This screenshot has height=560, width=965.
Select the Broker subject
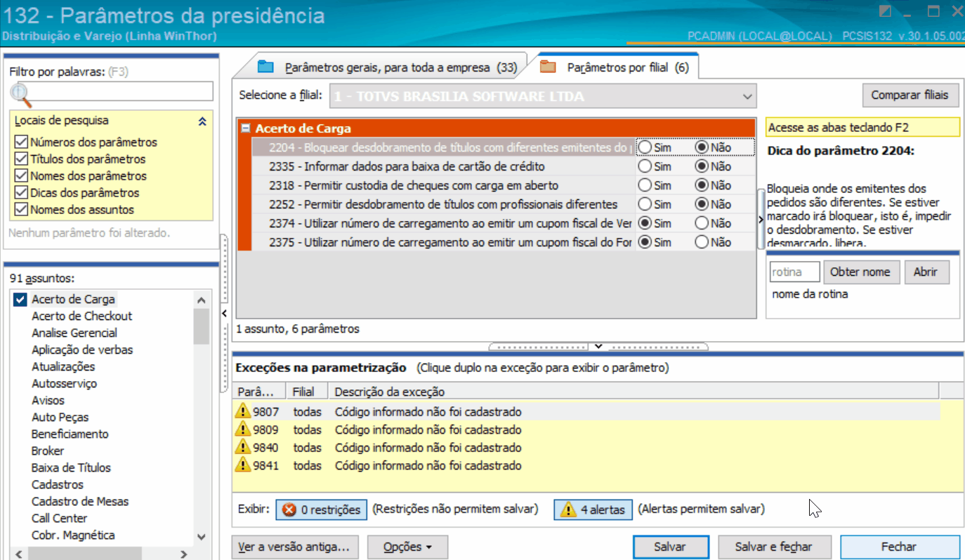[x=48, y=451]
